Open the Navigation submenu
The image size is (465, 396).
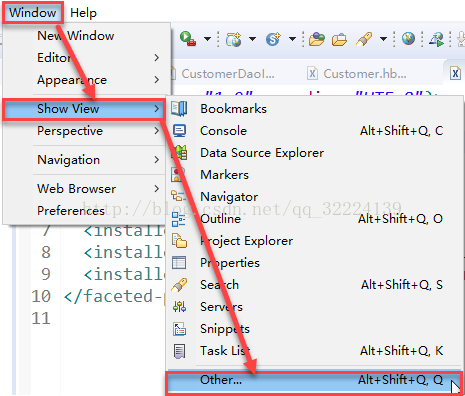pyautogui.click(x=85, y=160)
